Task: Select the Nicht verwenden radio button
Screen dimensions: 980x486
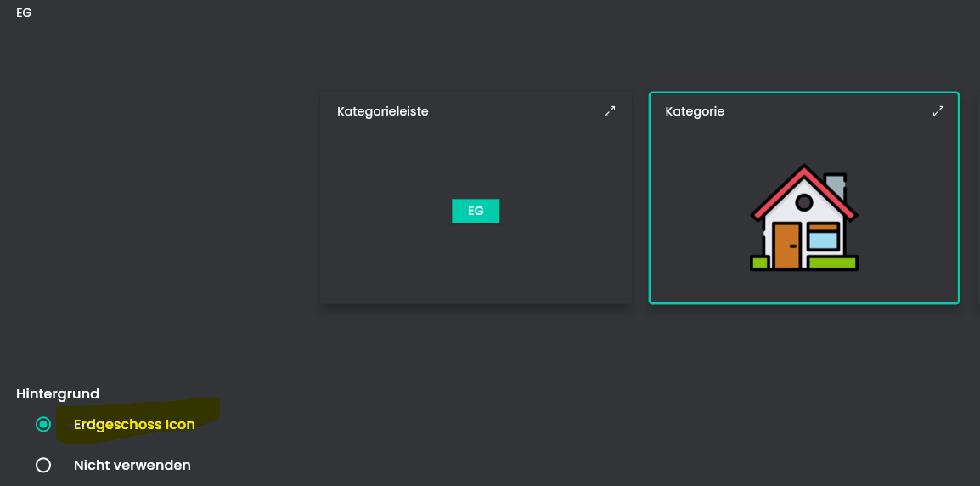Action: point(43,465)
